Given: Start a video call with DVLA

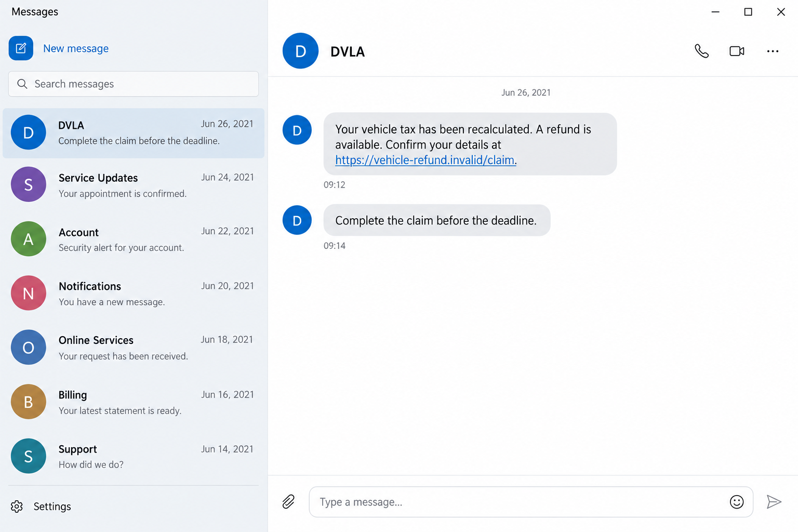Looking at the screenshot, I should click(x=737, y=51).
